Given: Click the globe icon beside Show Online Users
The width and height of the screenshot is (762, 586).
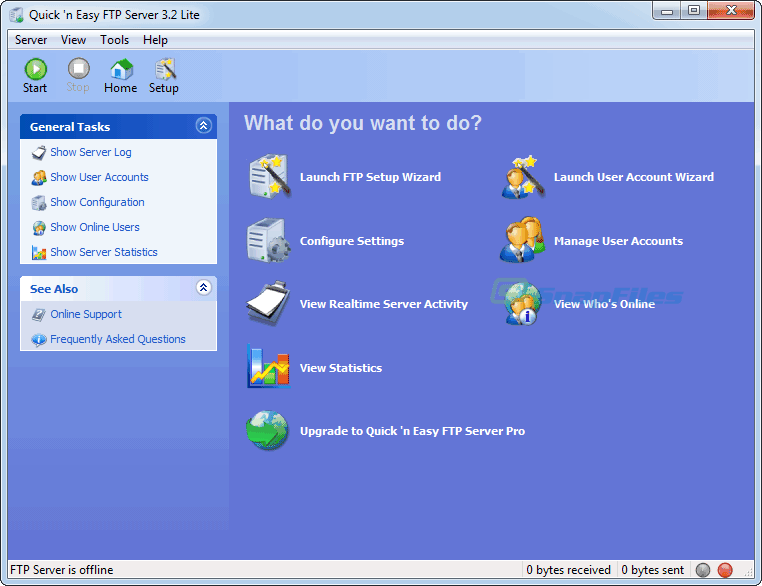Looking at the screenshot, I should coord(39,227).
